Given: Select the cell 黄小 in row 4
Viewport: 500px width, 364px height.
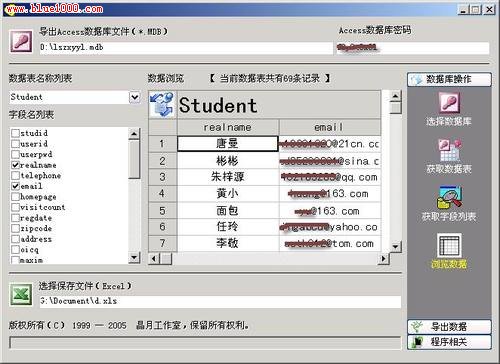Looking at the screenshot, I should pyautogui.click(x=228, y=194).
